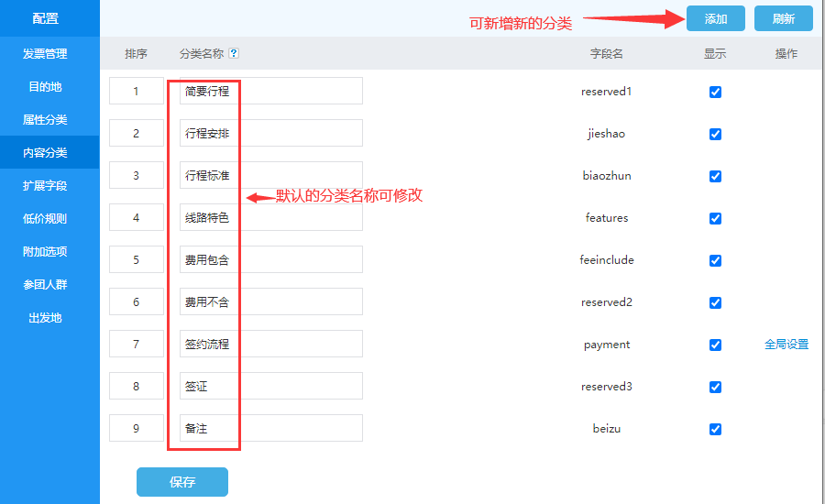The height and width of the screenshot is (504, 825).
Task: Disable display for the payment field
Action: click(715, 345)
